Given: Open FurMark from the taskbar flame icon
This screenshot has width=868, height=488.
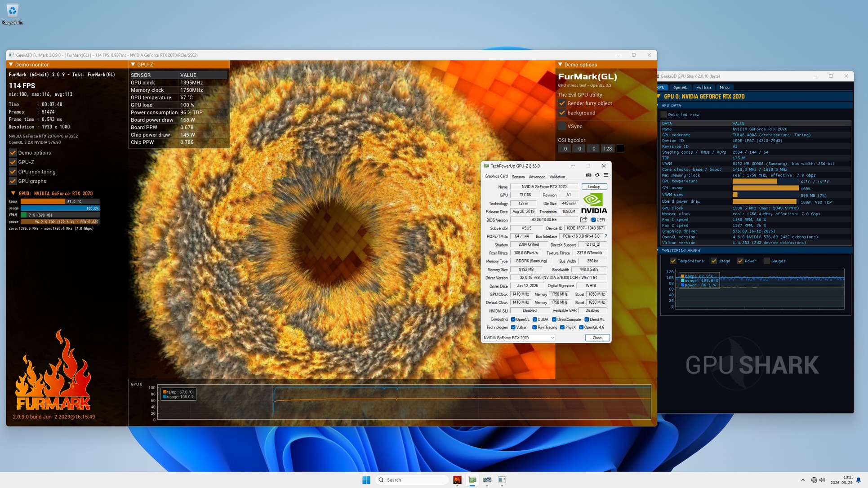Looking at the screenshot, I should 457,480.
